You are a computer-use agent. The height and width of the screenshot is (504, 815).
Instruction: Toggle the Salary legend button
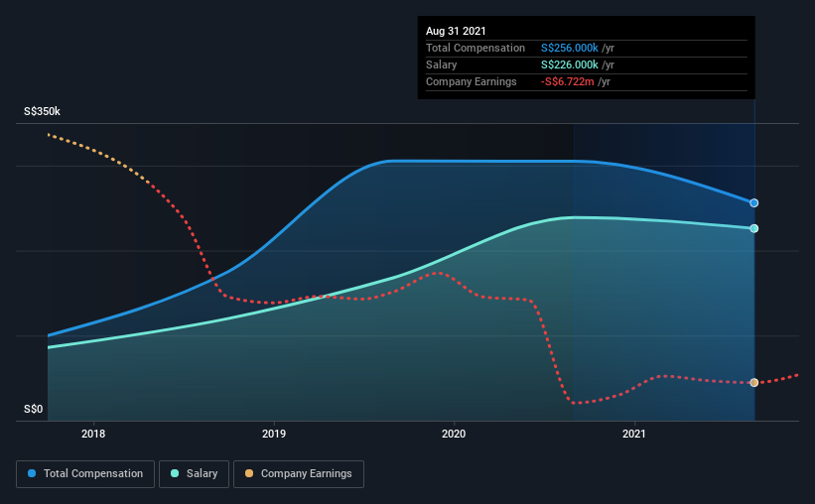194,474
